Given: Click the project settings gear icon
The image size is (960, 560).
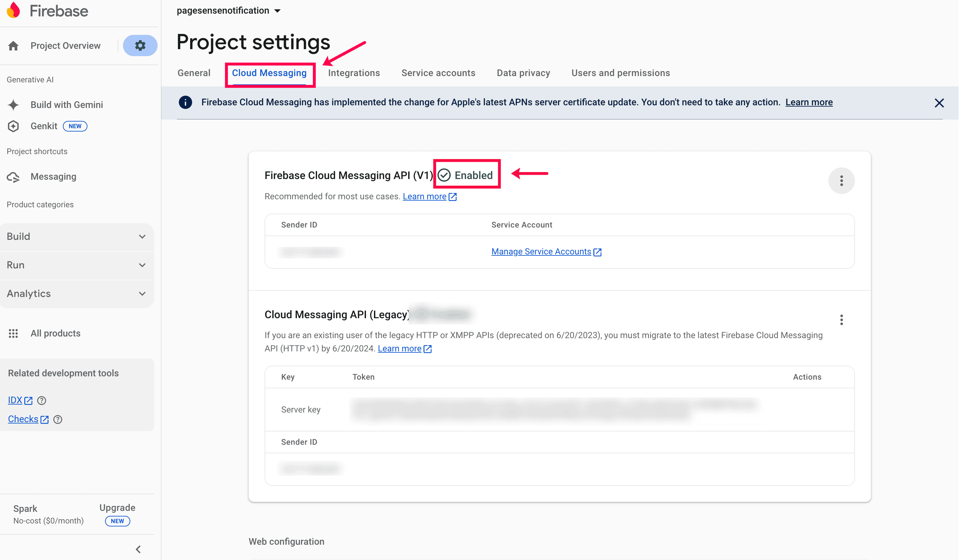Looking at the screenshot, I should [x=140, y=46].
